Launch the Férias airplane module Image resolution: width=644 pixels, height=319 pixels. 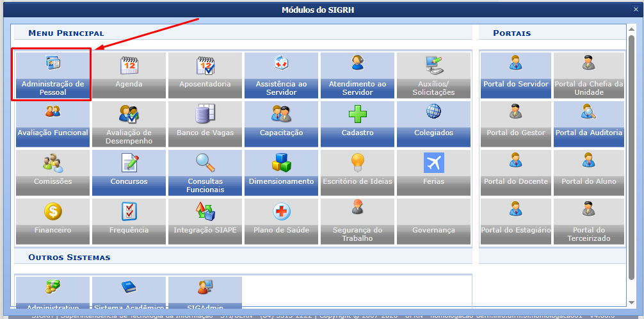coord(433,172)
